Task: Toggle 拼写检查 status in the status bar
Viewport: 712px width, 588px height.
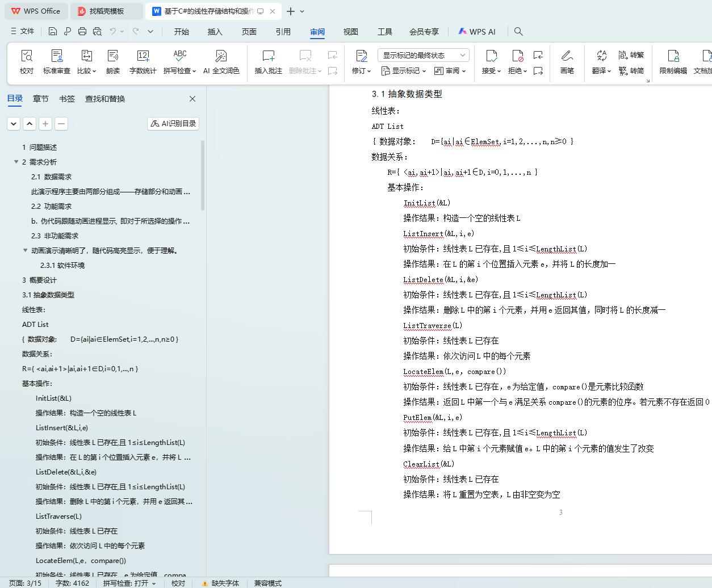Action: coord(129,583)
